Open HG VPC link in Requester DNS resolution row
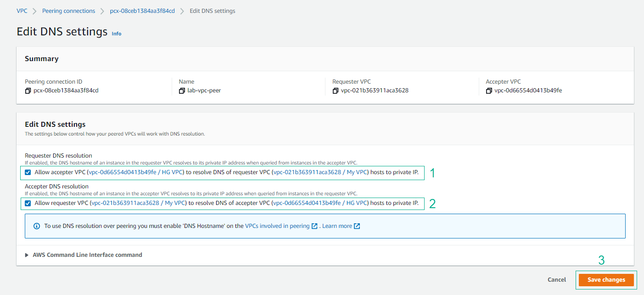The width and height of the screenshot is (644, 295). (136, 172)
